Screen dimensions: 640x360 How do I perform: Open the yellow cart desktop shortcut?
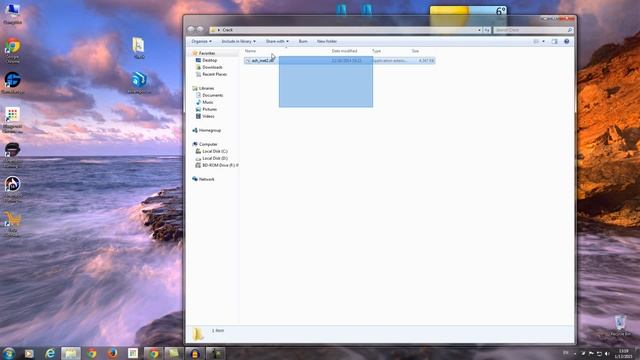(x=13, y=224)
